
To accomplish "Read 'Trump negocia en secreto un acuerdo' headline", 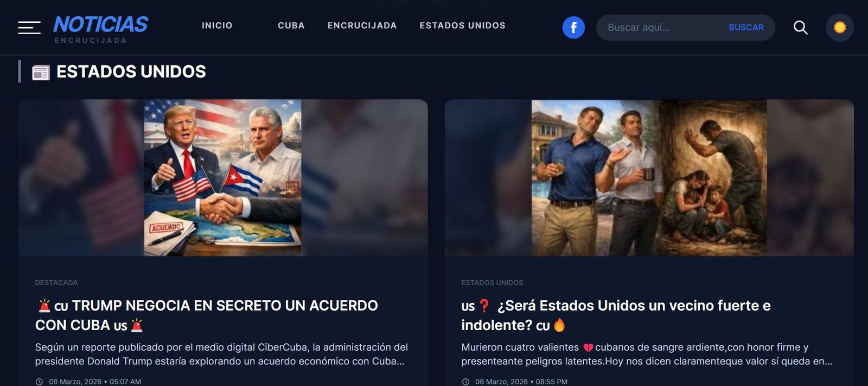I will (x=207, y=316).
